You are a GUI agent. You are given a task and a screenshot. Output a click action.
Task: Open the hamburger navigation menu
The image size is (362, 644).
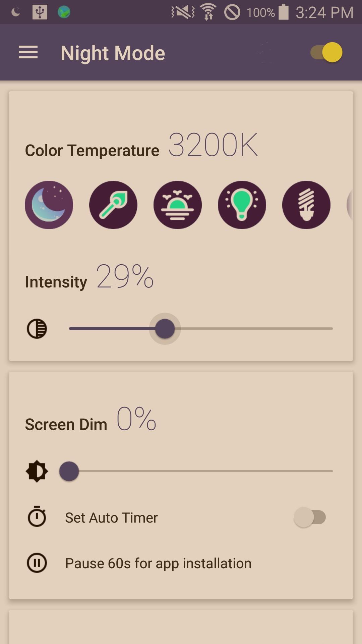tap(28, 53)
